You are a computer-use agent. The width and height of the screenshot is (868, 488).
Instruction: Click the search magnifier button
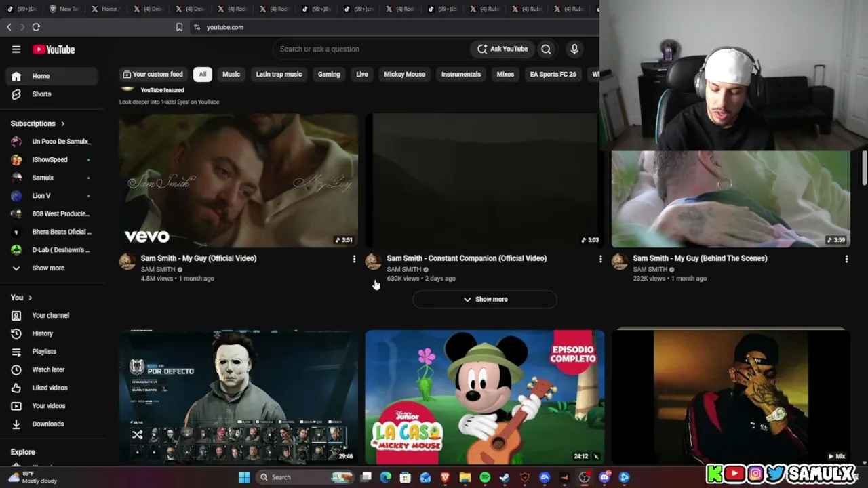pyautogui.click(x=546, y=49)
